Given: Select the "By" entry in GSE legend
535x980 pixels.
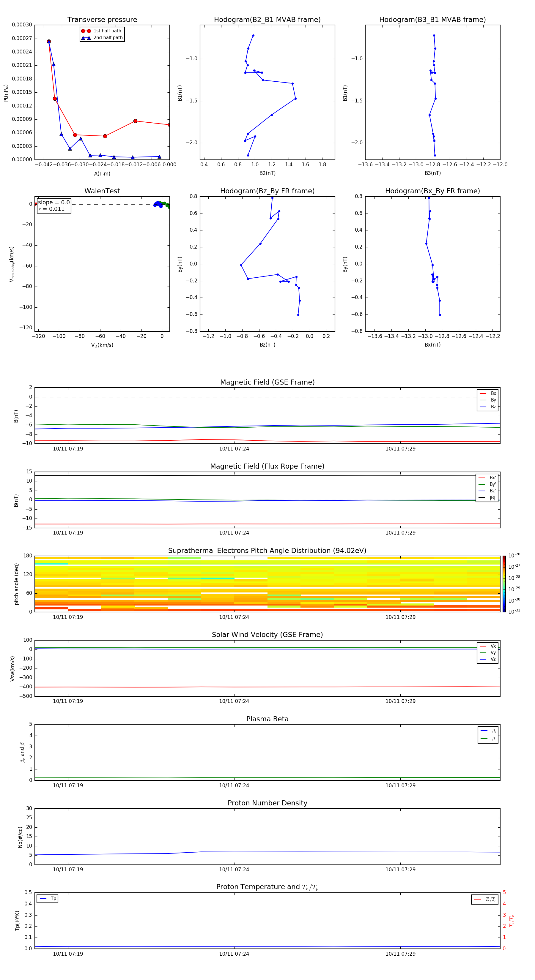Looking at the screenshot, I should pos(488,400).
